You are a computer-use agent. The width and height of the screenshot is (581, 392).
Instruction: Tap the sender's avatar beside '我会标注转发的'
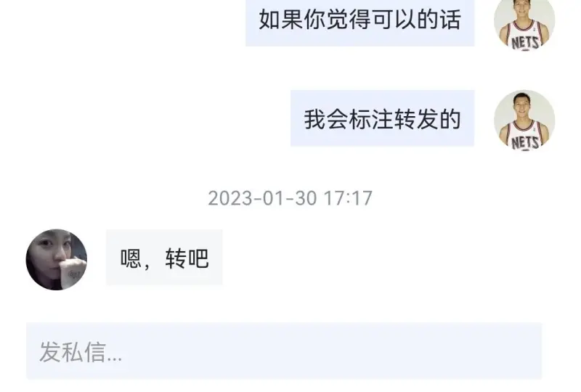pos(524,120)
